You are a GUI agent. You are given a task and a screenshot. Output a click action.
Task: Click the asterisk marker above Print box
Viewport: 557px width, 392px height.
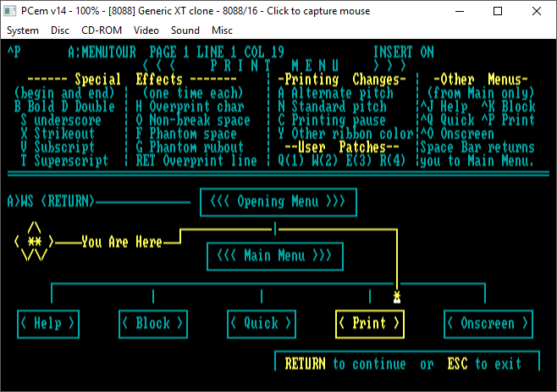click(397, 297)
